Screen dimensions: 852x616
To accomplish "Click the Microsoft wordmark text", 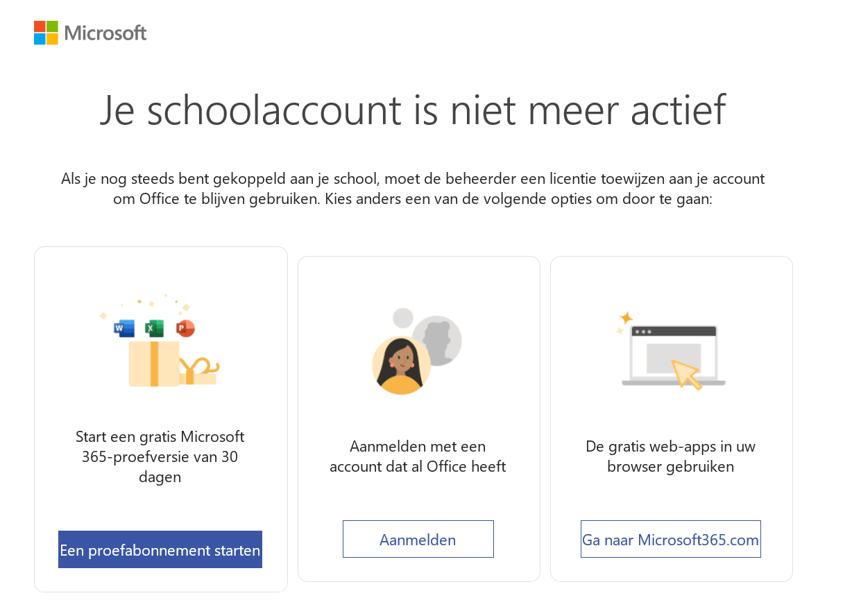I will point(105,33).
